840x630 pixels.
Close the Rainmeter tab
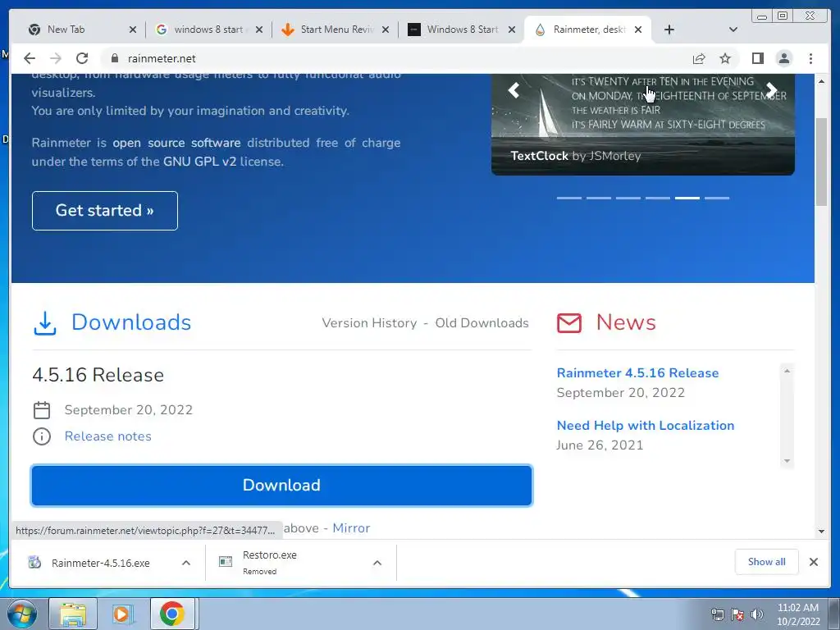click(x=638, y=30)
